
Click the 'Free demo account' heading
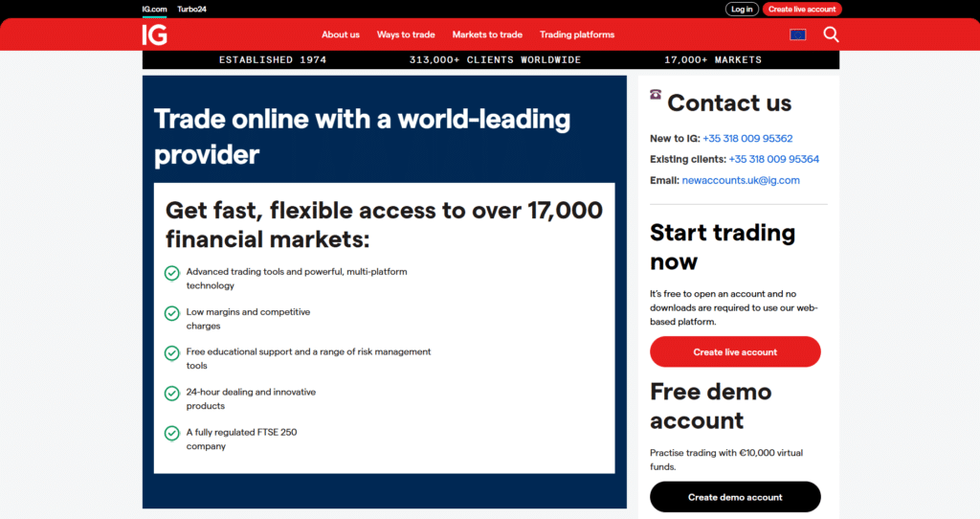[711, 406]
